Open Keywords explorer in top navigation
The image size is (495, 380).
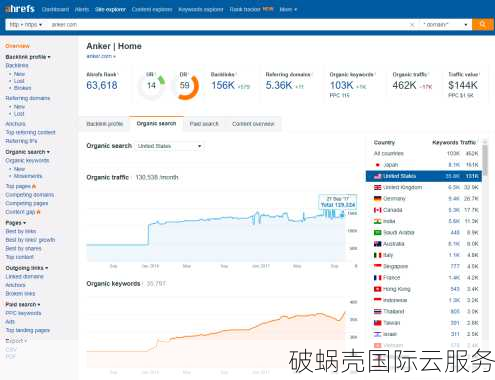(x=201, y=9)
